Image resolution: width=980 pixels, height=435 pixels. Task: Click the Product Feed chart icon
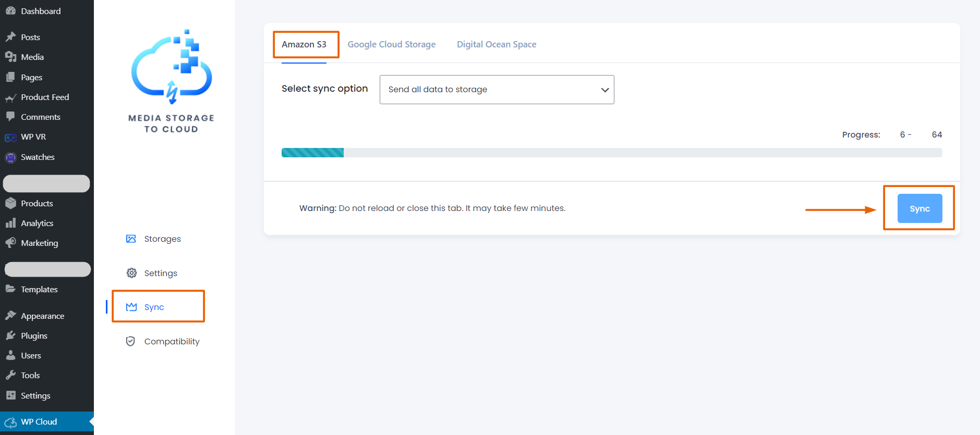click(x=10, y=97)
